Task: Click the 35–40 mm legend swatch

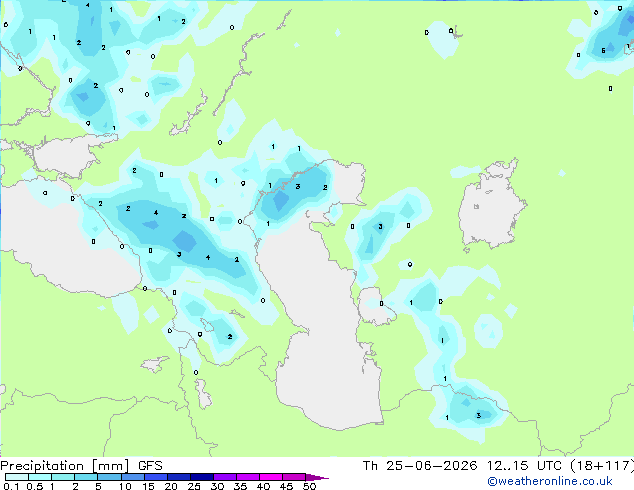Action: click(247, 477)
